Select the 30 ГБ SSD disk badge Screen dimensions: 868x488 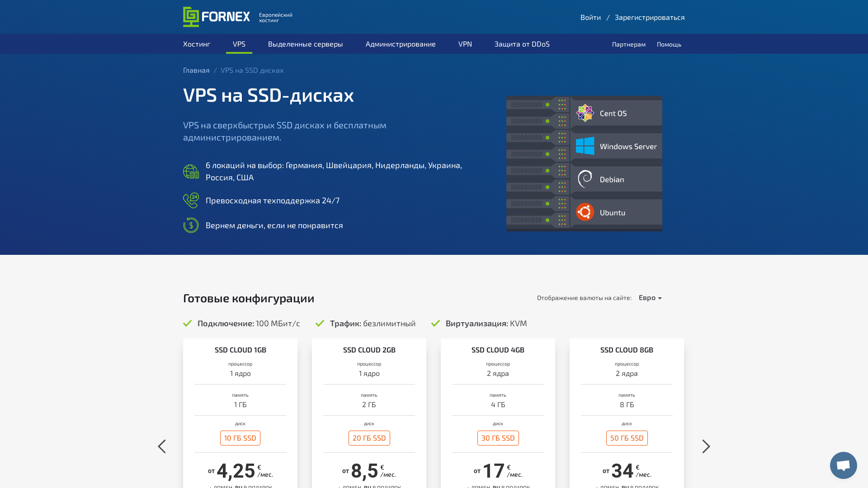[498, 438]
